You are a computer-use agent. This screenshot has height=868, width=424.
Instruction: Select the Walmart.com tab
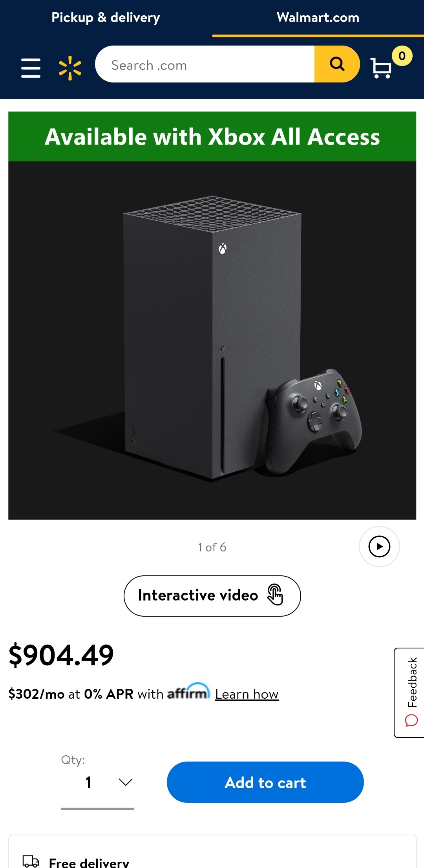[318, 18]
